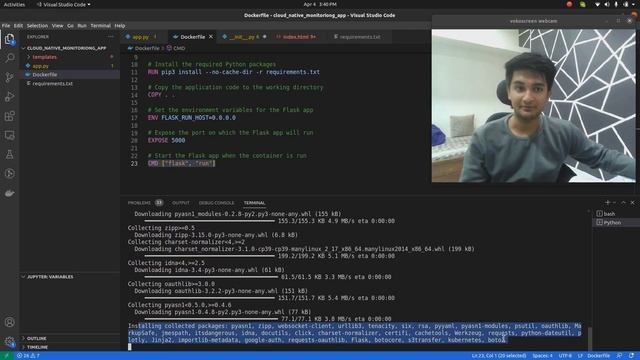Open the Visual Studio Code app menu dropdown
This screenshot has height=360, width=640.
tap(63, 4)
